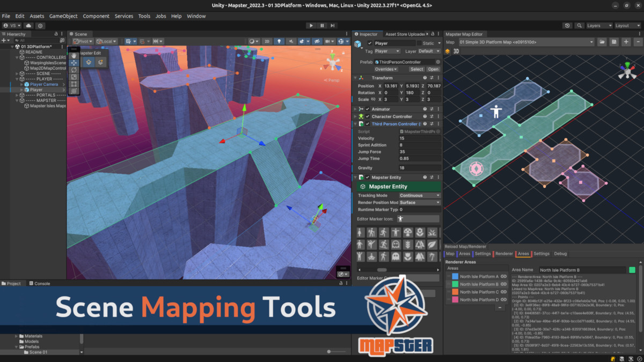644x362 pixels.
Task: Select the Hand view tool
Action: pos(74,56)
